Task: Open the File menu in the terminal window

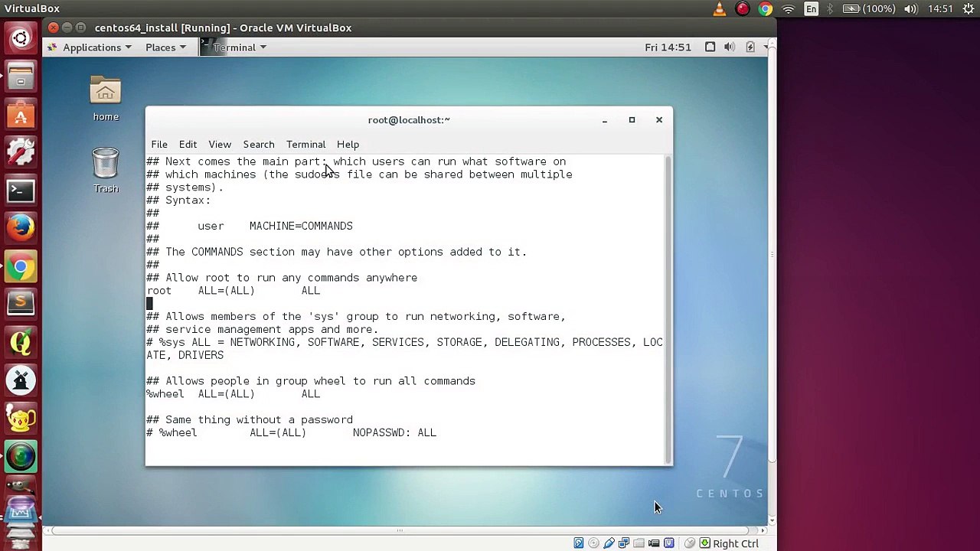Action: (159, 145)
